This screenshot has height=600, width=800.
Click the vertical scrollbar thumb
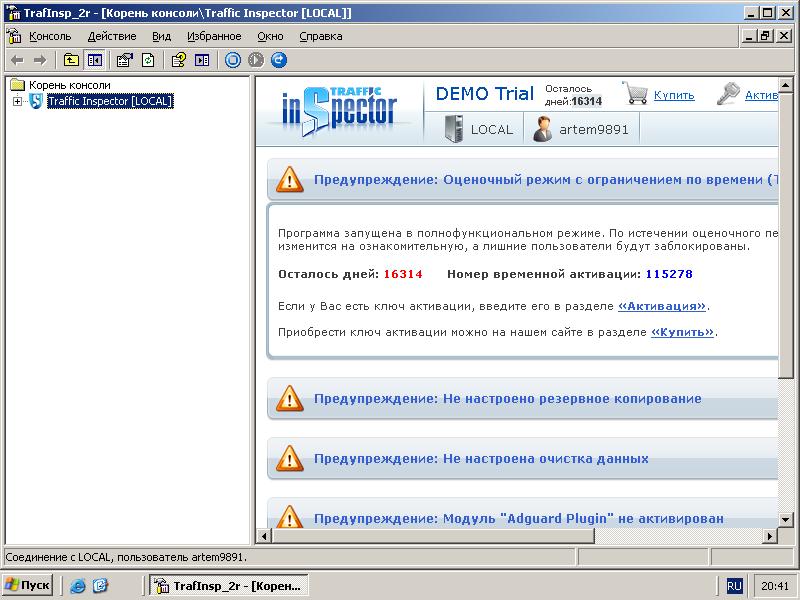786,235
